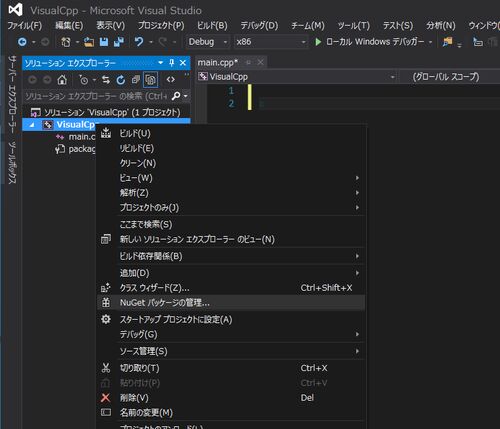Click the Find in Files toolbar icon
Screen dimensions: 500x429
[447, 42]
